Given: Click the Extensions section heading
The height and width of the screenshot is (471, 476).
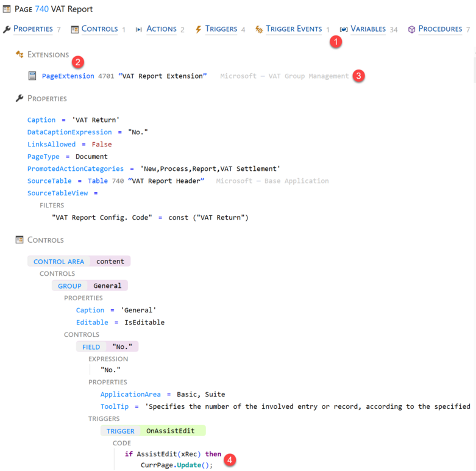Looking at the screenshot, I should tap(48, 55).
